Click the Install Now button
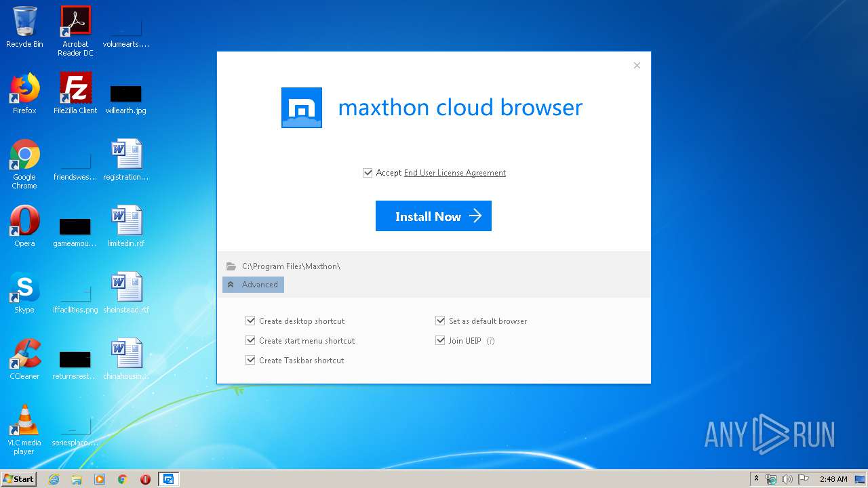The image size is (868, 488). click(x=433, y=216)
